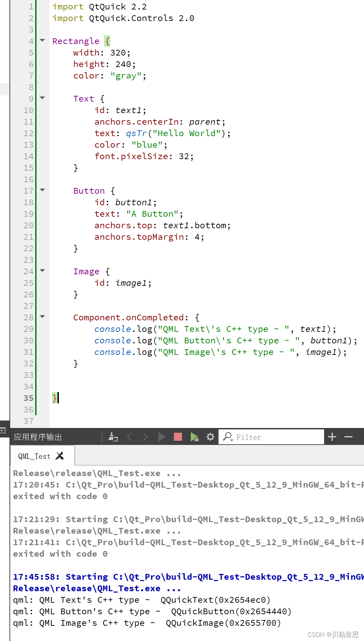Click the closing brace on line 35
This screenshot has height=641, width=364.
pyautogui.click(x=54, y=398)
